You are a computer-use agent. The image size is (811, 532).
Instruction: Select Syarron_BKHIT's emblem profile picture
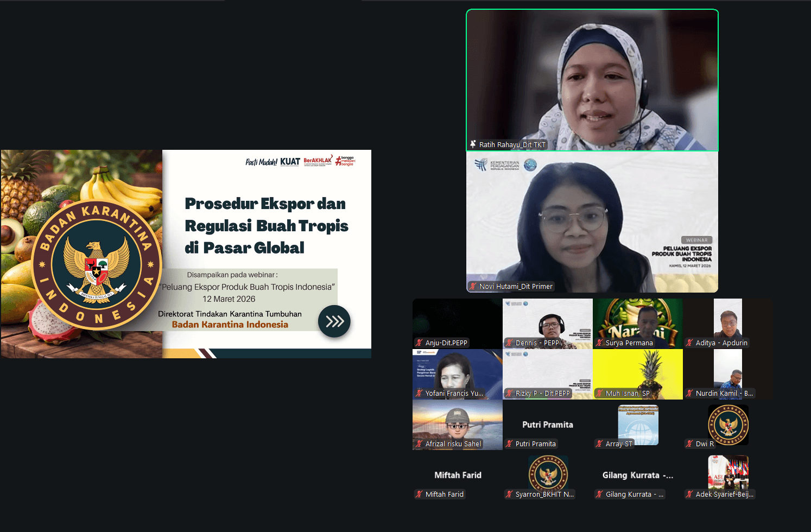[548, 473]
